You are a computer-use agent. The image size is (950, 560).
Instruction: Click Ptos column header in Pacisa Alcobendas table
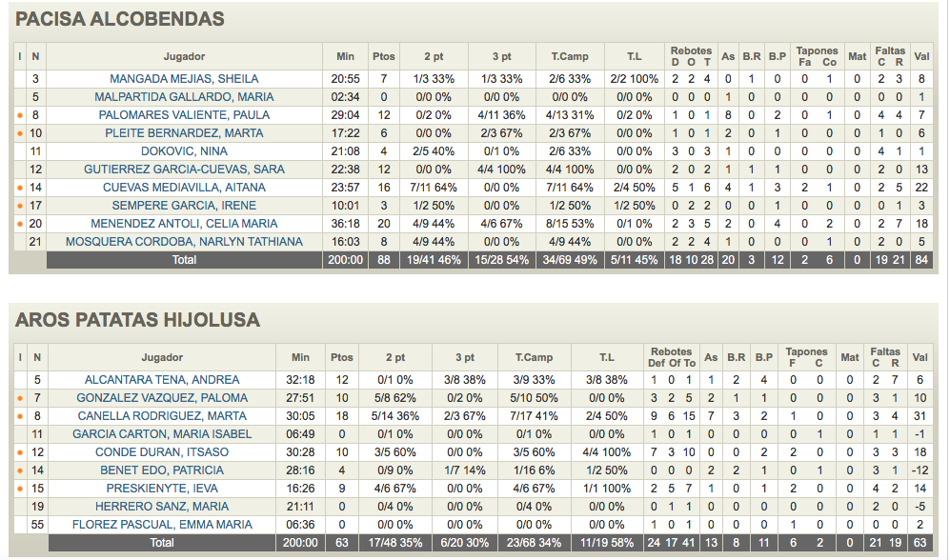coord(384,56)
